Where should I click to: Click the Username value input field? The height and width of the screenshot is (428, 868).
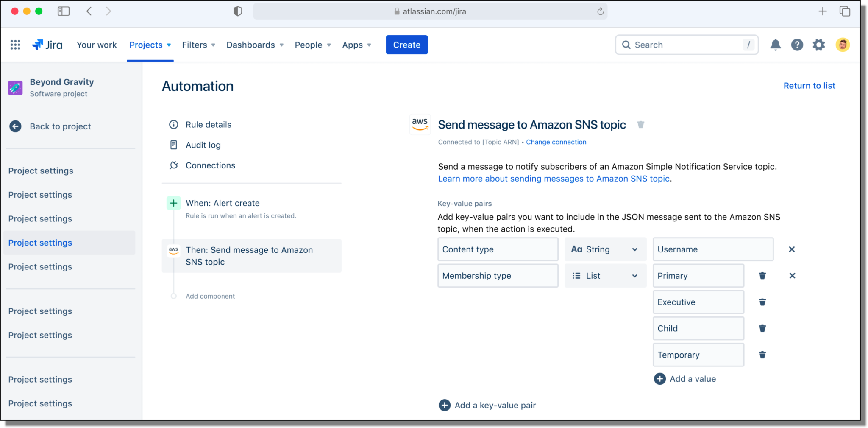tap(712, 249)
